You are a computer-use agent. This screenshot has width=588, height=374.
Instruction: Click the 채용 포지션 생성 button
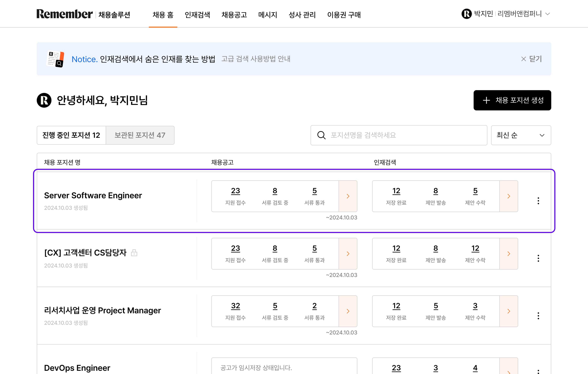(x=512, y=100)
